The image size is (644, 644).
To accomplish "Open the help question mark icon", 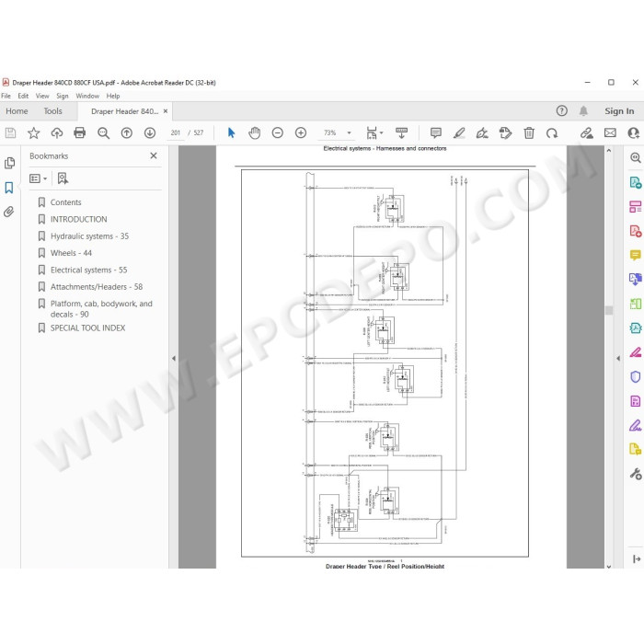I will pyautogui.click(x=561, y=111).
